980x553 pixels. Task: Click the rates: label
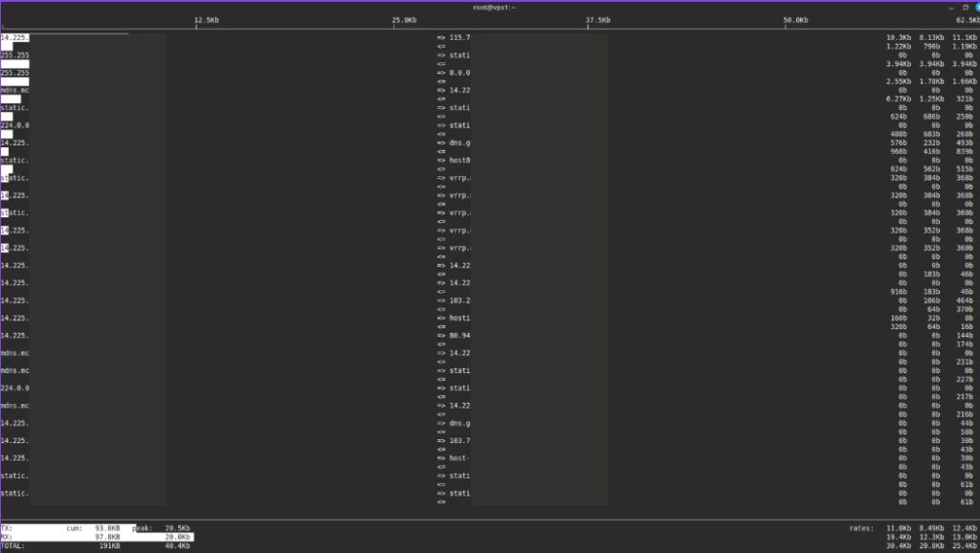click(861, 528)
